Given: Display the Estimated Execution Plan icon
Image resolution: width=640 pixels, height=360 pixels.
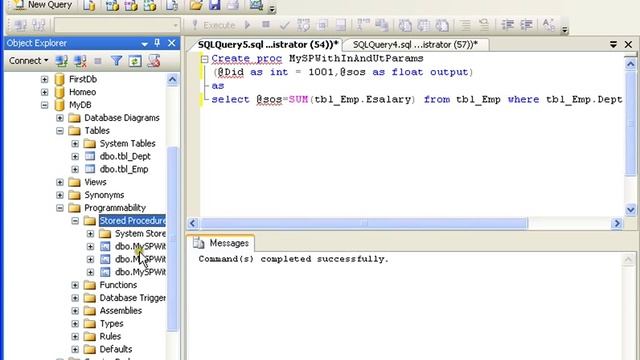Looking at the screenshot, I should [303, 25].
